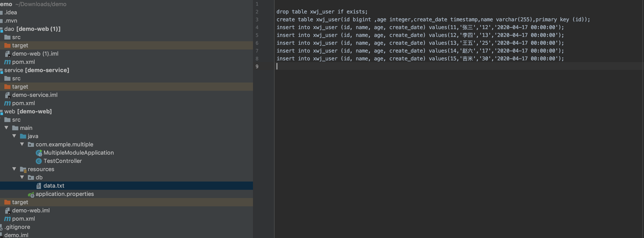Select demo-web (1).iml in tree
The width and height of the screenshot is (644, 238).
[x=35, y=54]
